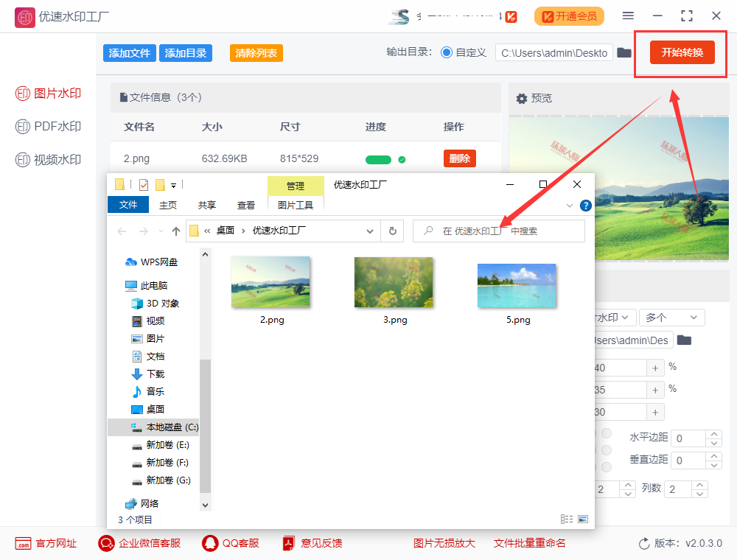Click the 垂直边距 stepper arrows
Viewport: 737px width, 560px height.
tap(714, 461)
